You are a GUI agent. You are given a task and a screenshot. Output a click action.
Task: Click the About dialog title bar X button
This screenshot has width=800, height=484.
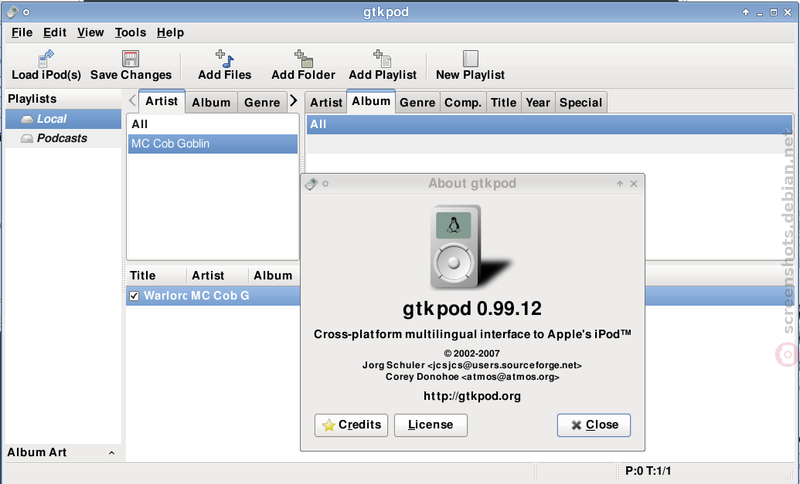(x=634, y=184)
